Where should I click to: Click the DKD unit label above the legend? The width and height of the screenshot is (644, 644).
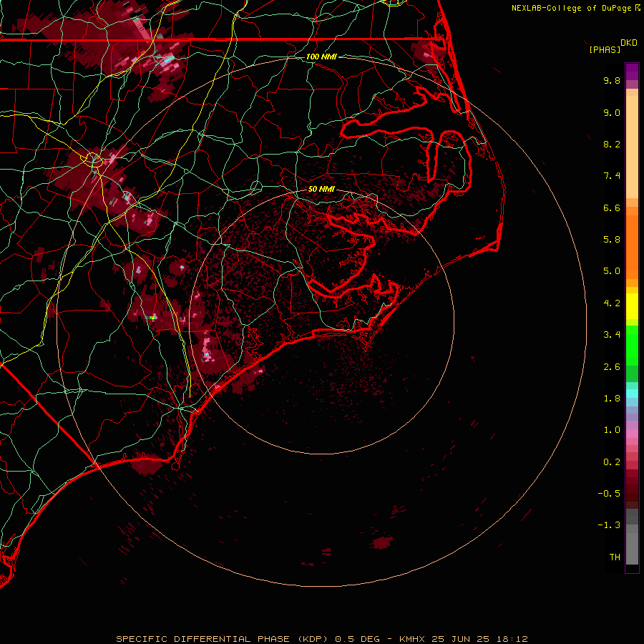click(629, 43)
